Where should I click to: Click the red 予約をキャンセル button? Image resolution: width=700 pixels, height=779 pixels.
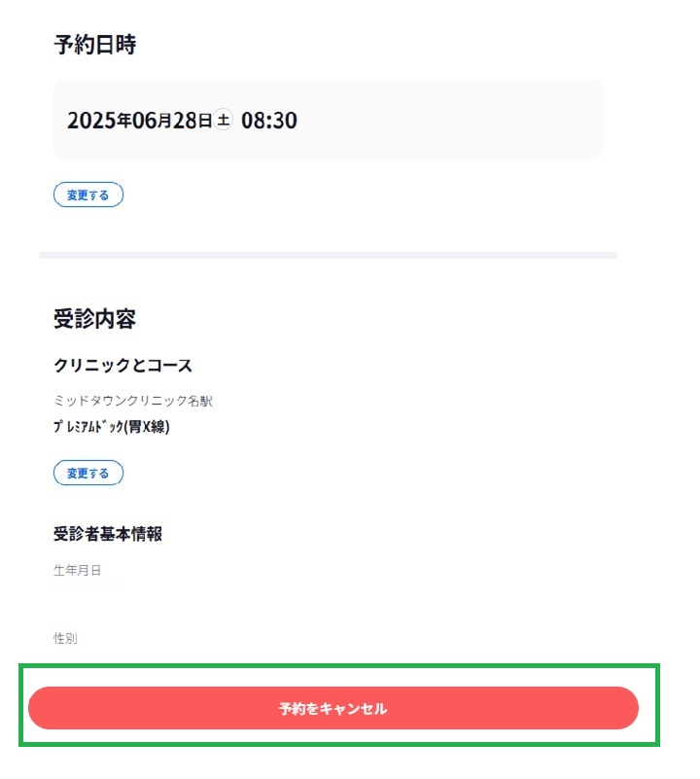[x=333, y=708]
